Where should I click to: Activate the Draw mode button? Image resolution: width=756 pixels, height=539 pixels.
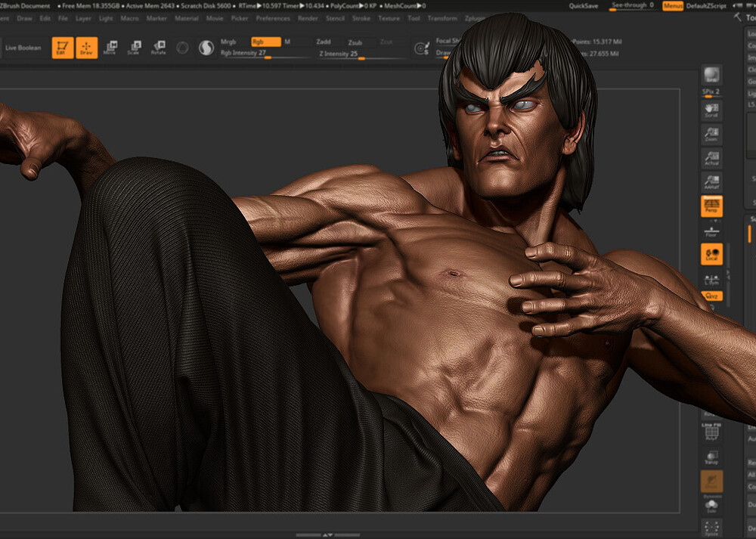[87, 48]
